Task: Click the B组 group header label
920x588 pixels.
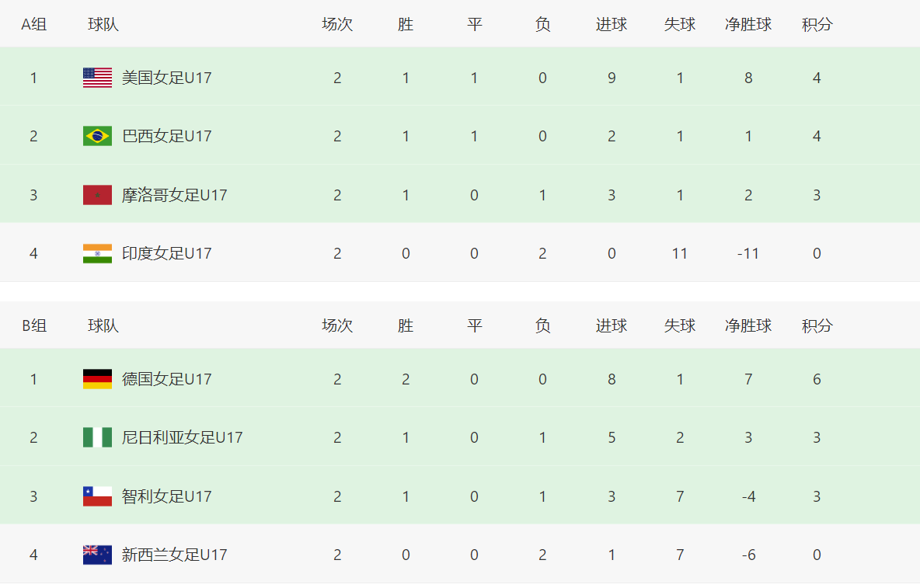Action: (34, 326)
